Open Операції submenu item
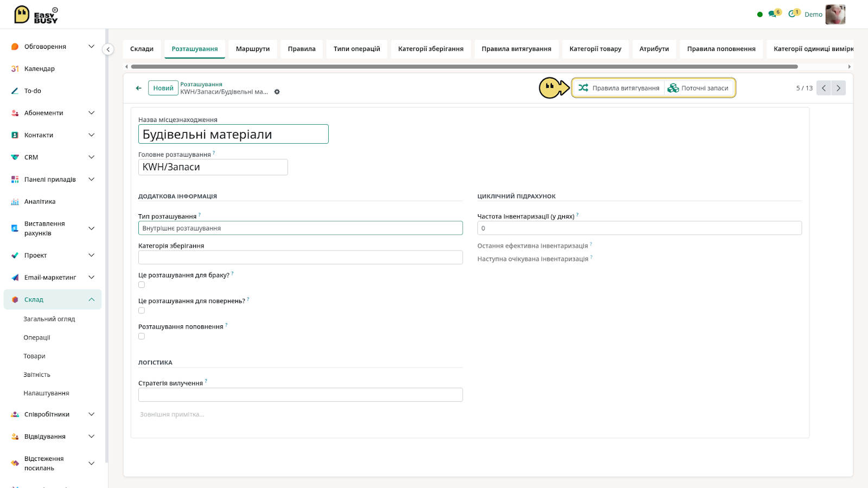 coord(37,338)
